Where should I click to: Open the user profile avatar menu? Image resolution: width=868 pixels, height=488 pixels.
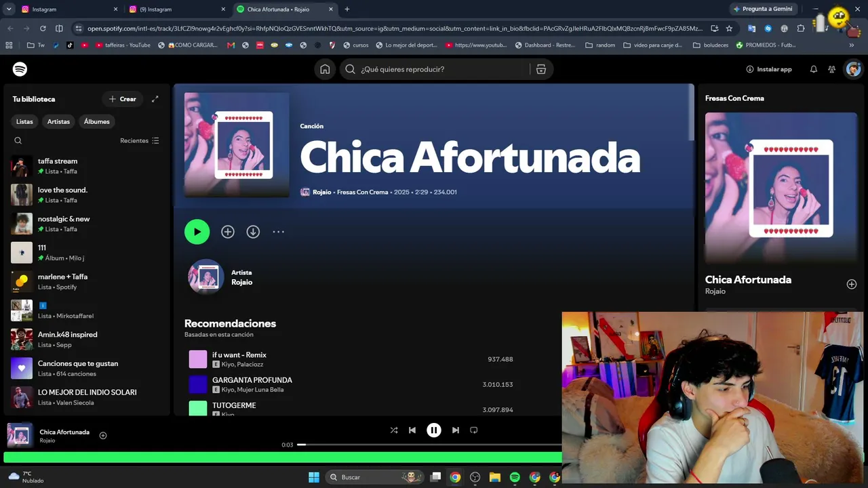pyautogui.click(x=853, y=69)
